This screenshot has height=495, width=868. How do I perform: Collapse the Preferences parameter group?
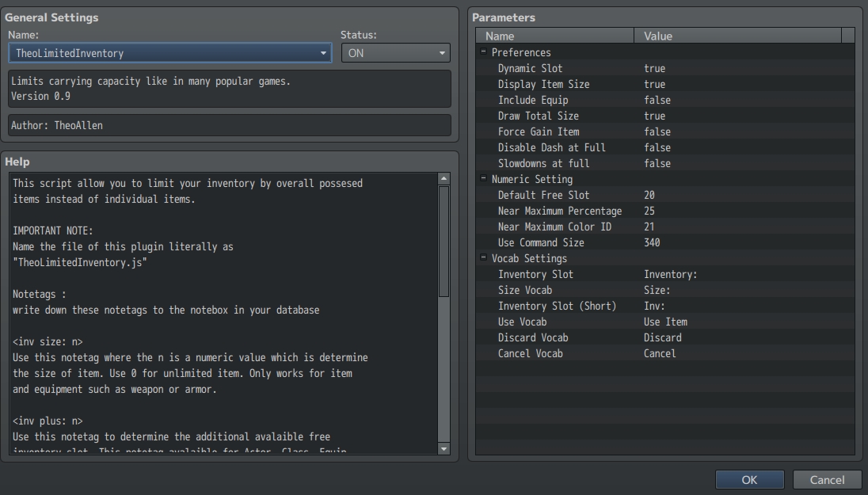pyautogui.click(x=483, y=51)
